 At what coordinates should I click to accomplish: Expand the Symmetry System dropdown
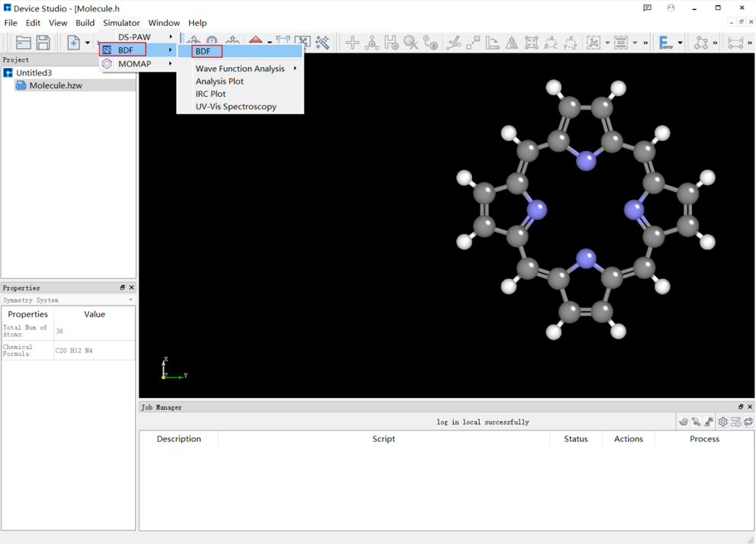130,300
